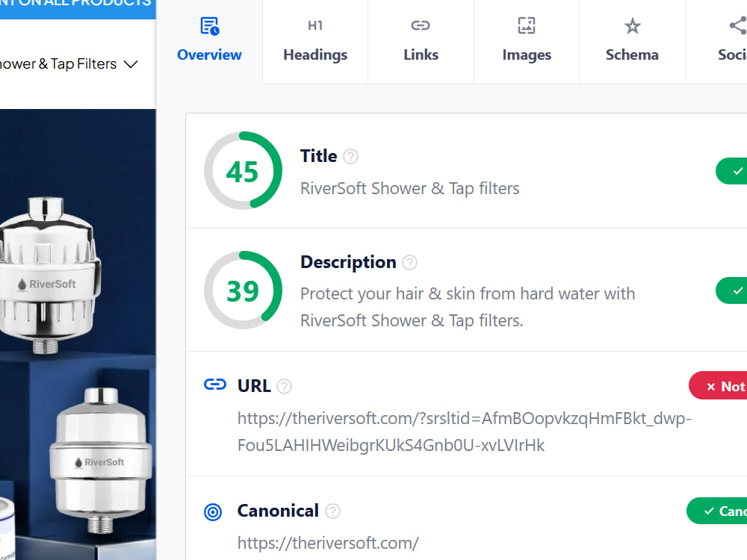Click the green Canonical status badge
The image size is (747, 560).
tap(717, 511)
